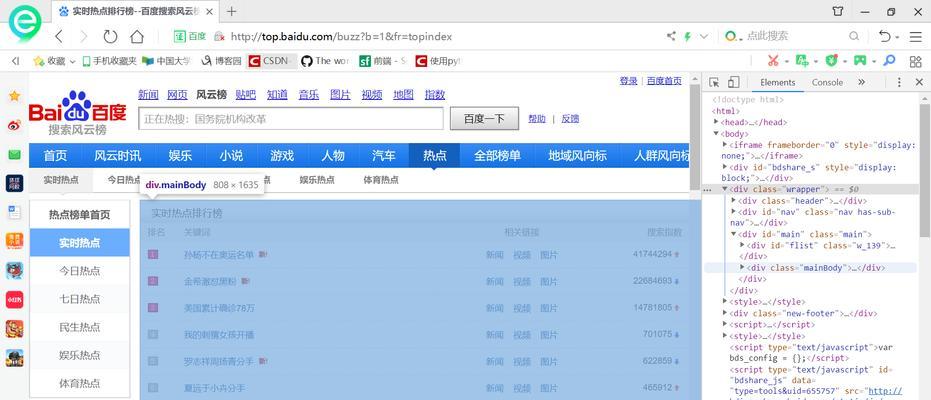This screenshot has width=931, height=400.
Task: Open 七日热点 in left sidebar
Action: [x=80, y=299]
